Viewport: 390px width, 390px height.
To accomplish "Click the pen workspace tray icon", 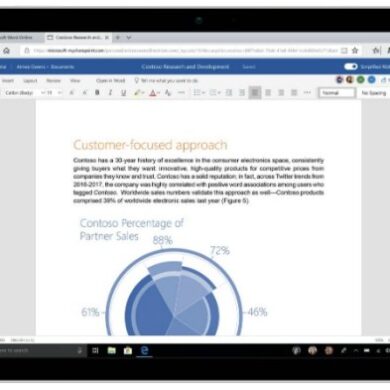I will [343, 350].
